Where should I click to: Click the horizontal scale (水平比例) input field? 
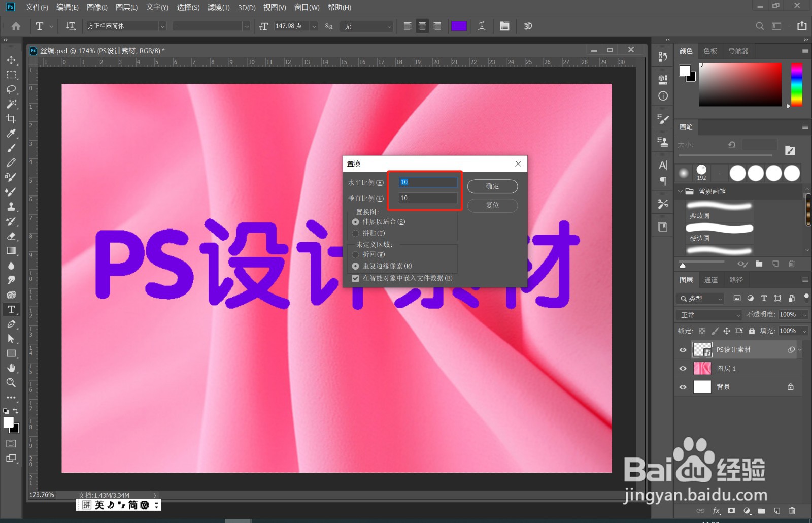428,182
